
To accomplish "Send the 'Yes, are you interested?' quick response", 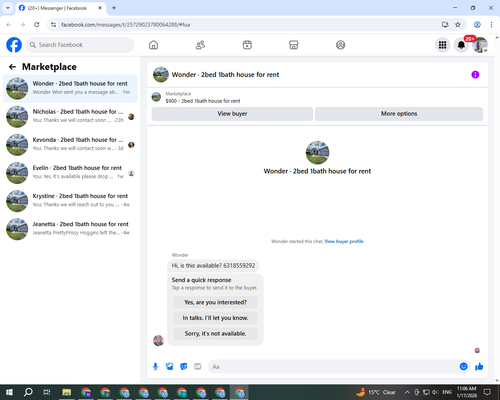I will pyautogui.click(x=215, y=302).
